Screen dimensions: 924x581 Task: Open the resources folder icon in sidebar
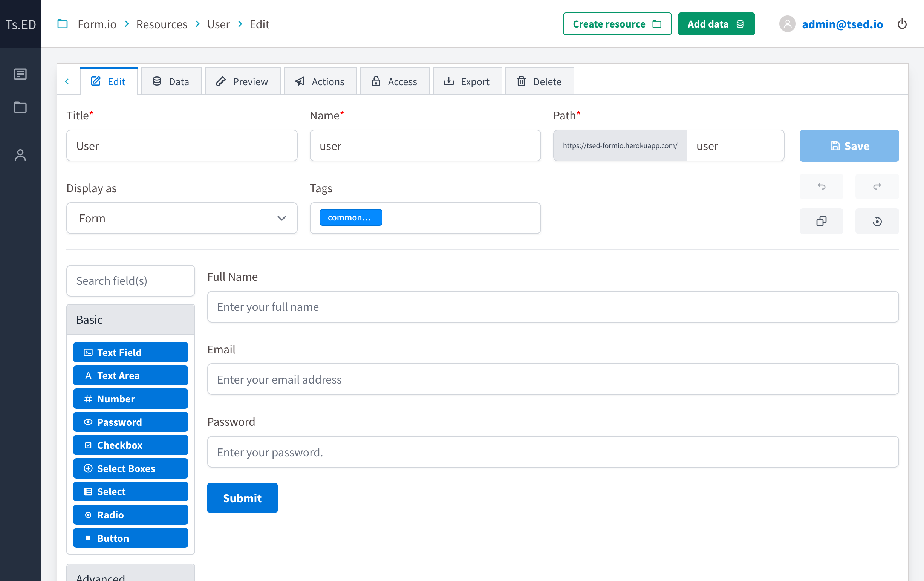pyautogui.click(x=20, y=107)
